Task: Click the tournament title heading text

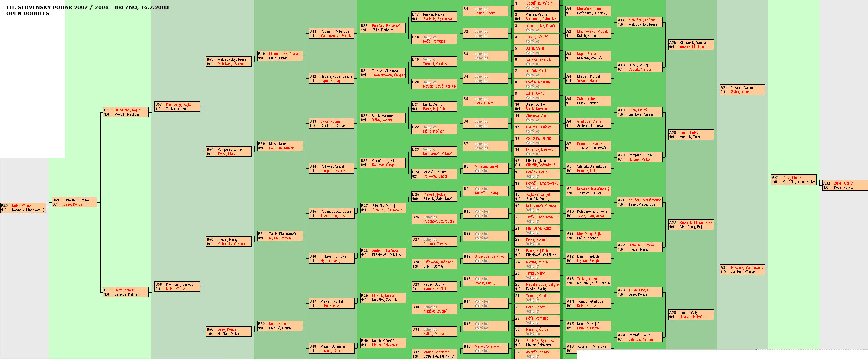Action: (x=87, y=7)
